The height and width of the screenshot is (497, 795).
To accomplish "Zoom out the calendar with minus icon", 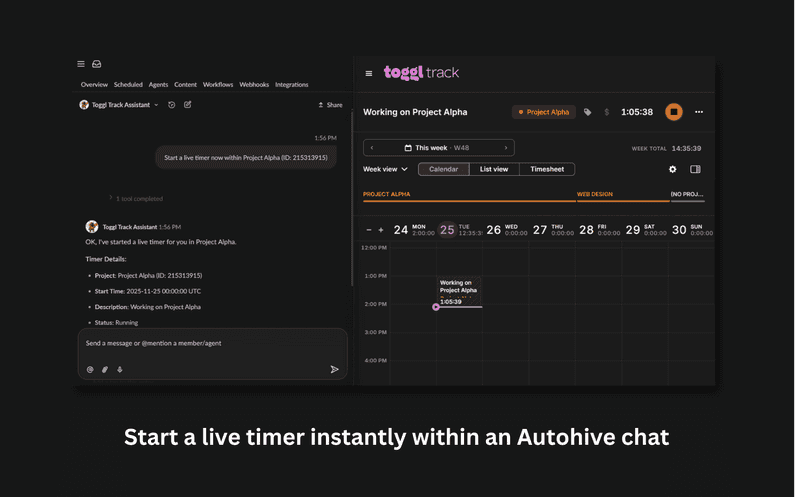I will 369,230.
